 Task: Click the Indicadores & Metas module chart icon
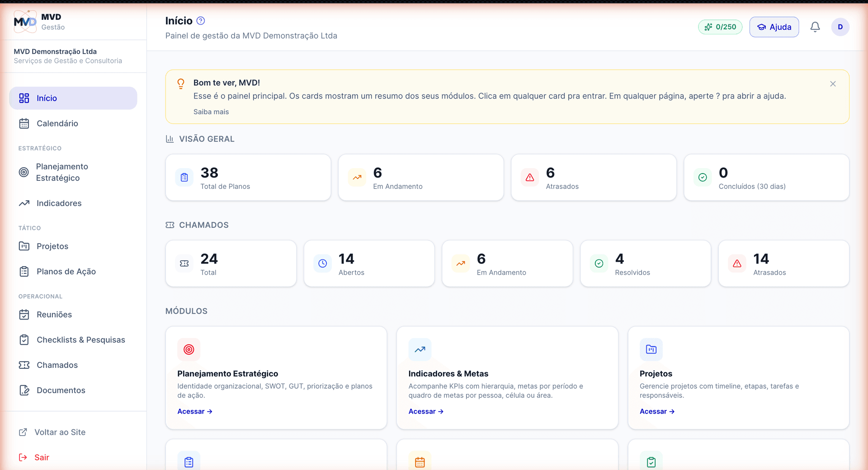(x=420, y=349)
